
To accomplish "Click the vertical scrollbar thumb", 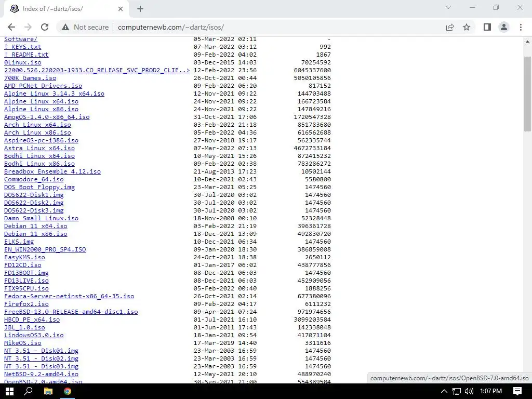I will click(528, 94).
